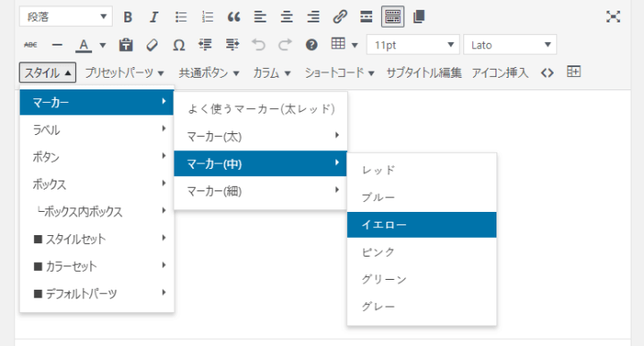
Task: Insert a numbered list
Action: click(208, 17)
